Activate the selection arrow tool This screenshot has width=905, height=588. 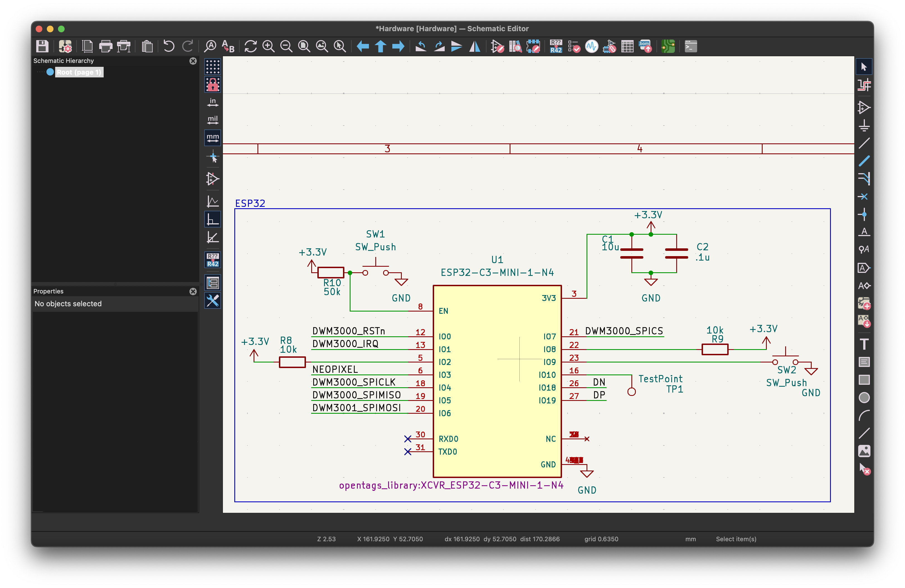(x=864, y=67)
